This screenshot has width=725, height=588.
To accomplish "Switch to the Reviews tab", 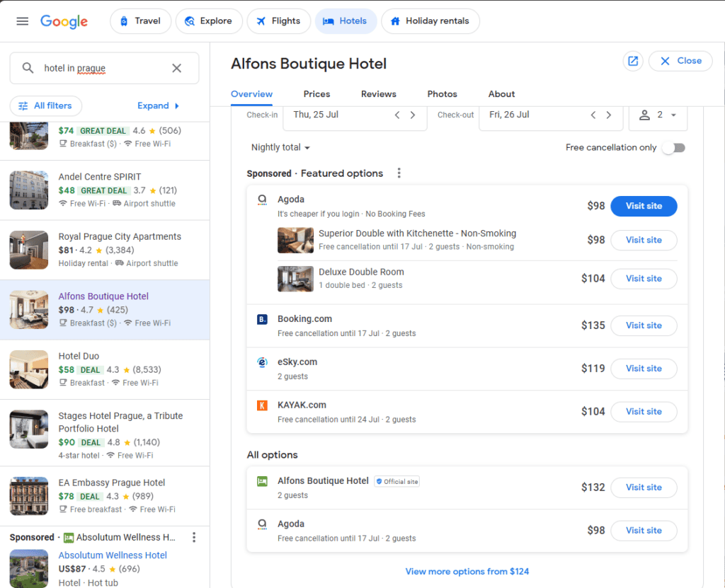I will click(x=378, y=94).
